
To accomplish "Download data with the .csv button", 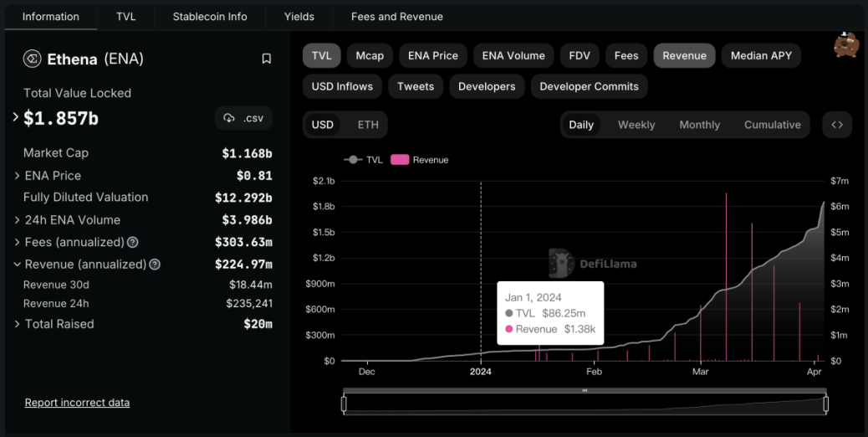I will [x=243, y=118].
